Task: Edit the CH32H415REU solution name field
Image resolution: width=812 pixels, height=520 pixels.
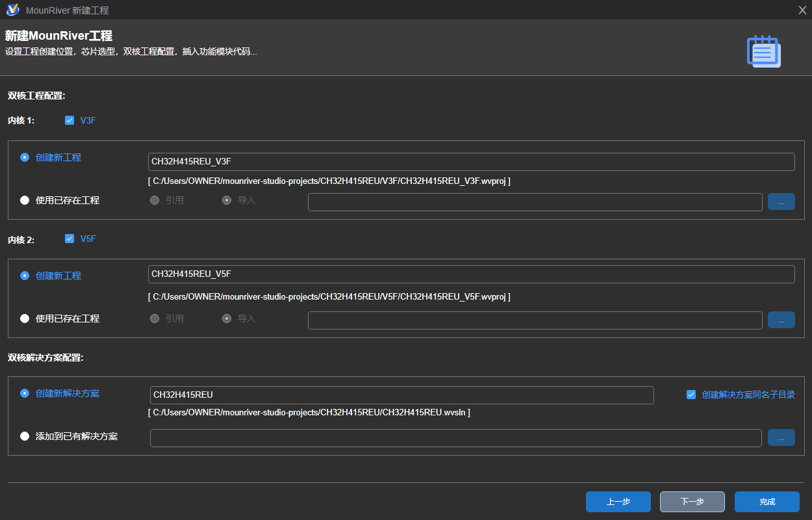Action: [x=402, y=395]
